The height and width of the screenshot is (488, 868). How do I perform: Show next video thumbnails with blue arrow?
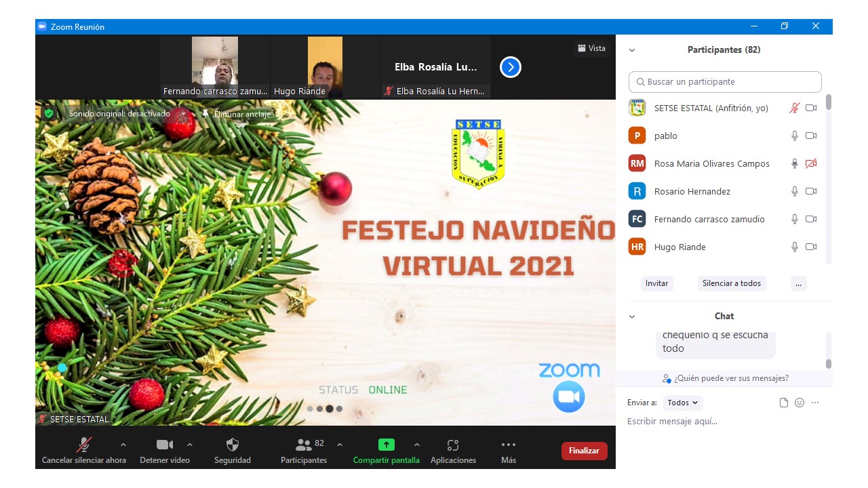point(511,67)
